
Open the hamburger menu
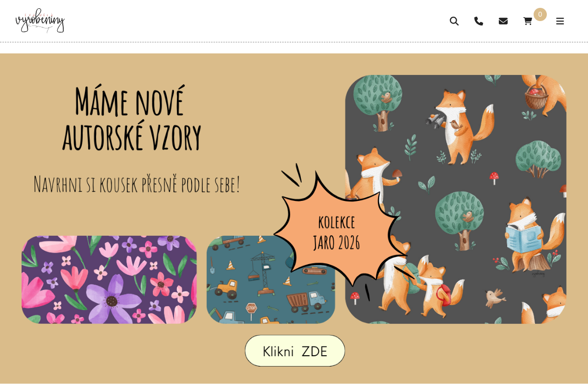560,21
